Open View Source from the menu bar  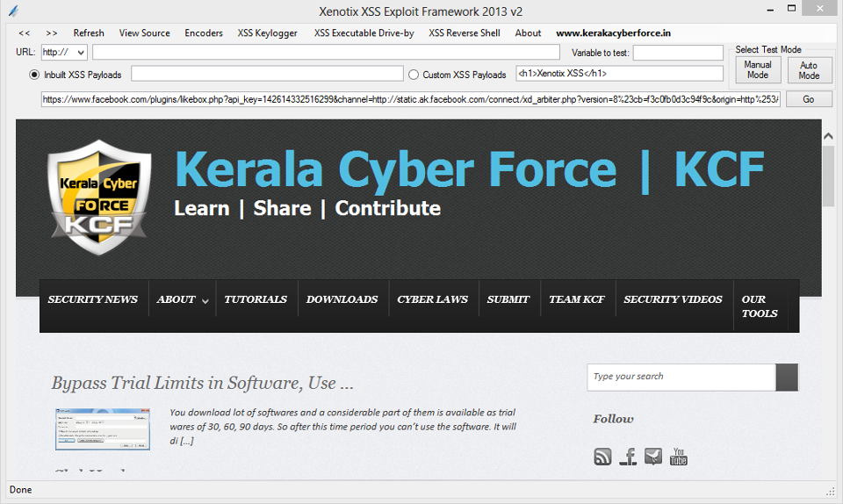[x=145, y=32]
